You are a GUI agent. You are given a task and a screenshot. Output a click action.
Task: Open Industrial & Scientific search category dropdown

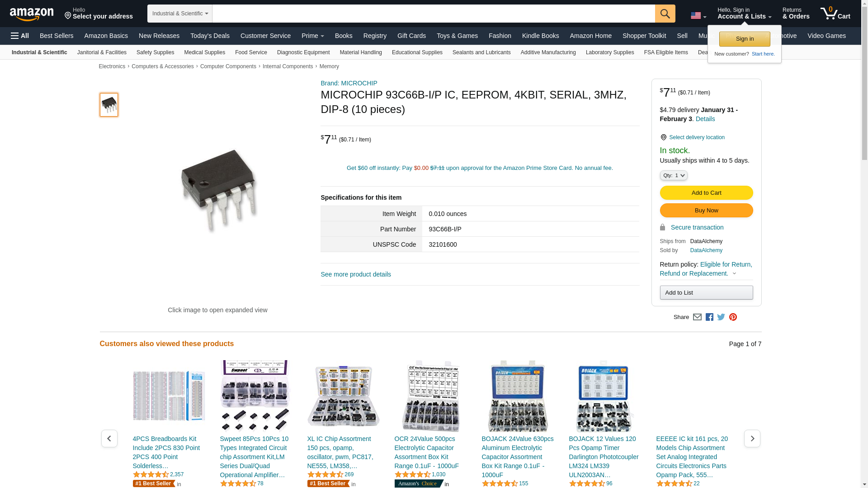(180, 14)
